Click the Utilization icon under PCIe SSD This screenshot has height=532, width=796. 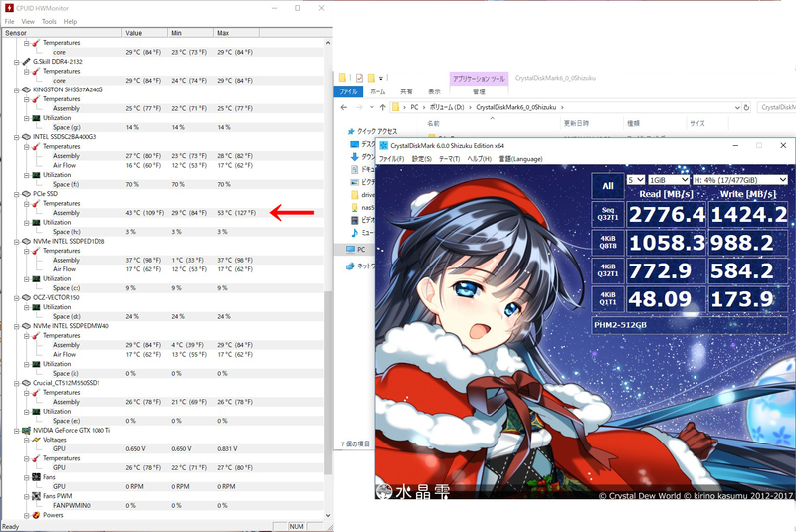[x=36, y=222]
